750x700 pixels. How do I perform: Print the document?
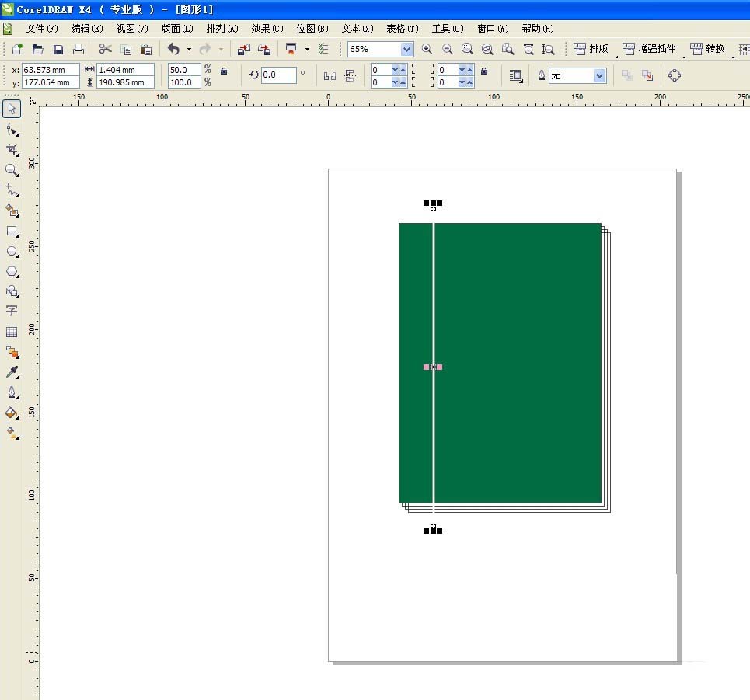(x=78, y=49)
